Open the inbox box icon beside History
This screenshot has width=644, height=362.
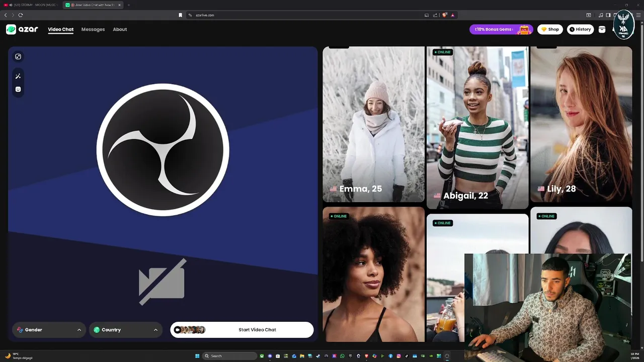602,29
